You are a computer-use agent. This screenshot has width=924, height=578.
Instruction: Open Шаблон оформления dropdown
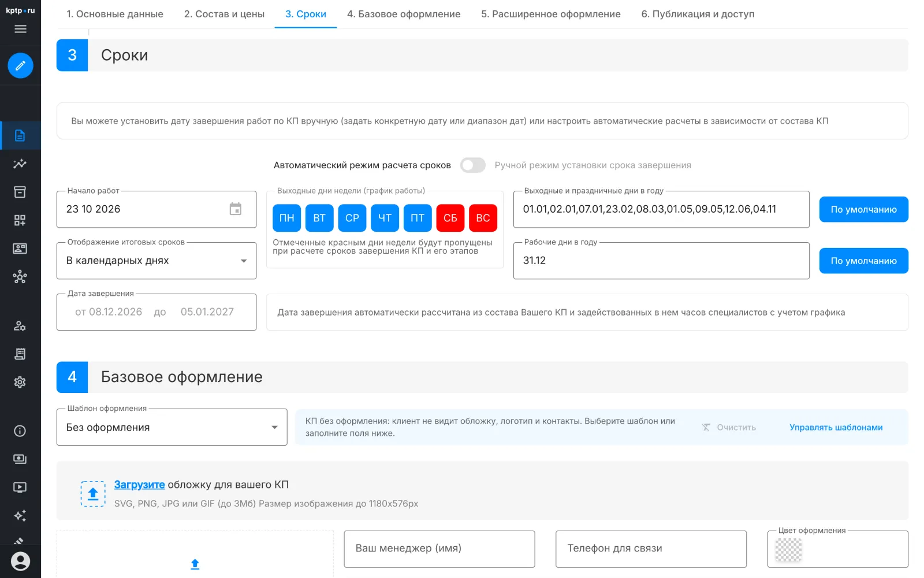(x=172, y=427)
